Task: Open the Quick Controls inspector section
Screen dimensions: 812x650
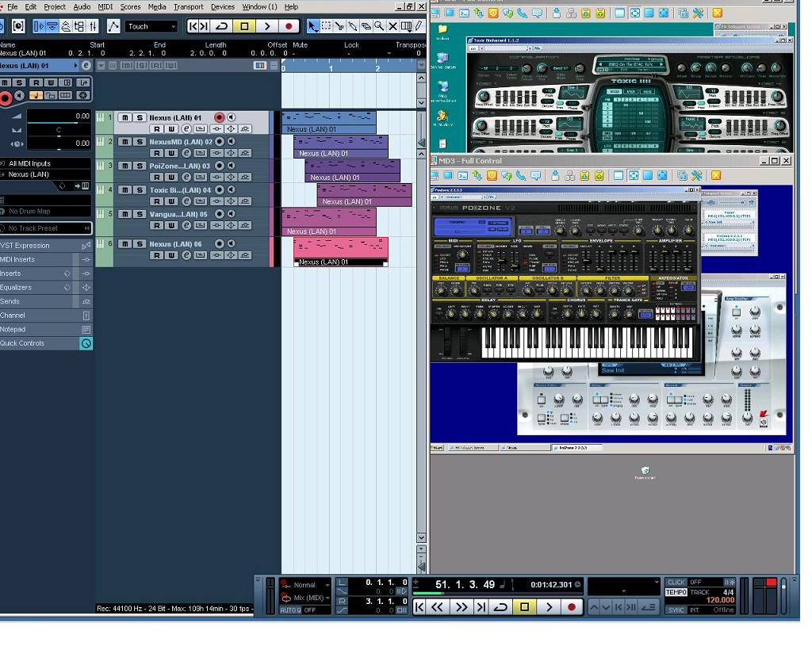Action: point(47,343)
